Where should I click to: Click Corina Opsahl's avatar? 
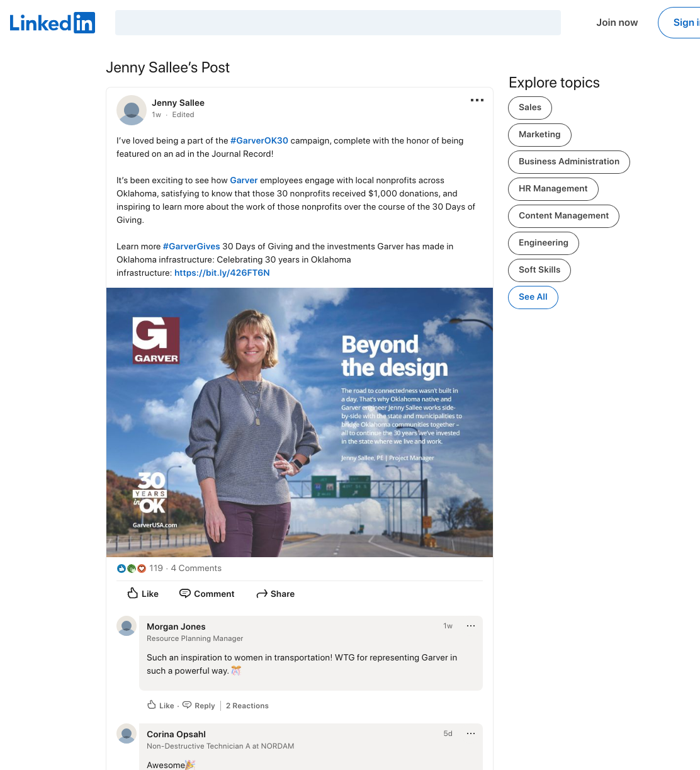click(x=127, y=733)
